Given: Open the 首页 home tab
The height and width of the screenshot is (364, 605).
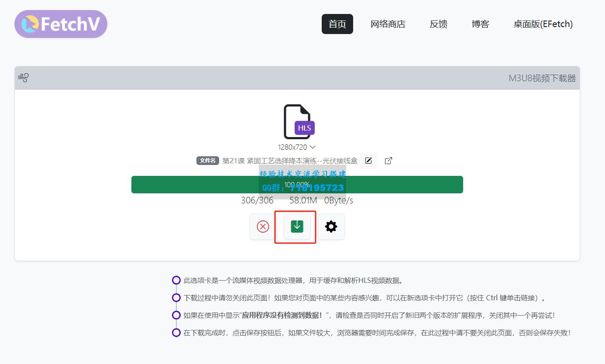Looking at the screenshot, I should coord(337,24).
